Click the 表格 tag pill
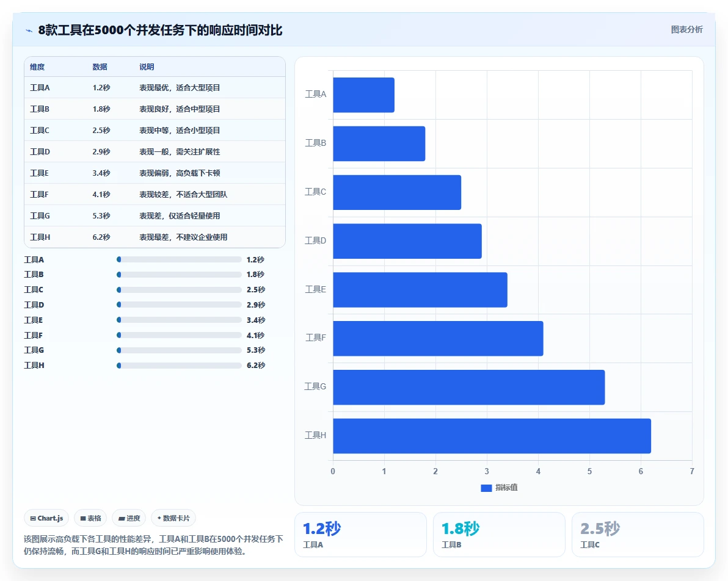This screenshot has width=728, height=581. click(90, 518)
